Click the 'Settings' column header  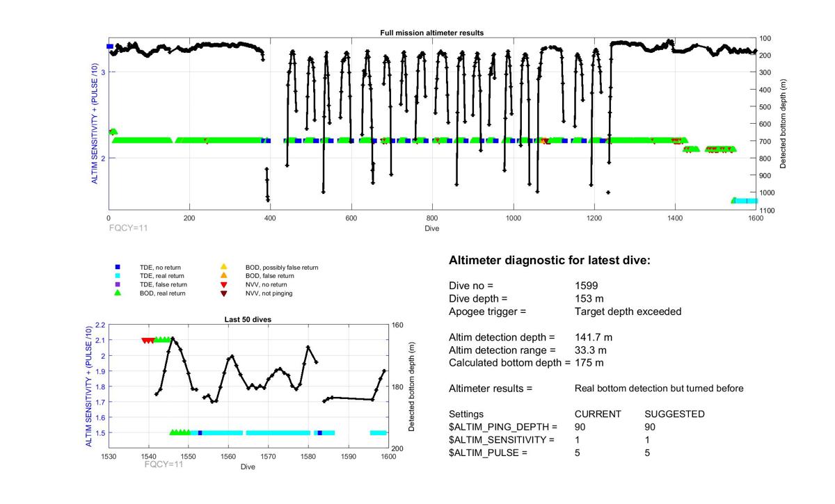467,414
